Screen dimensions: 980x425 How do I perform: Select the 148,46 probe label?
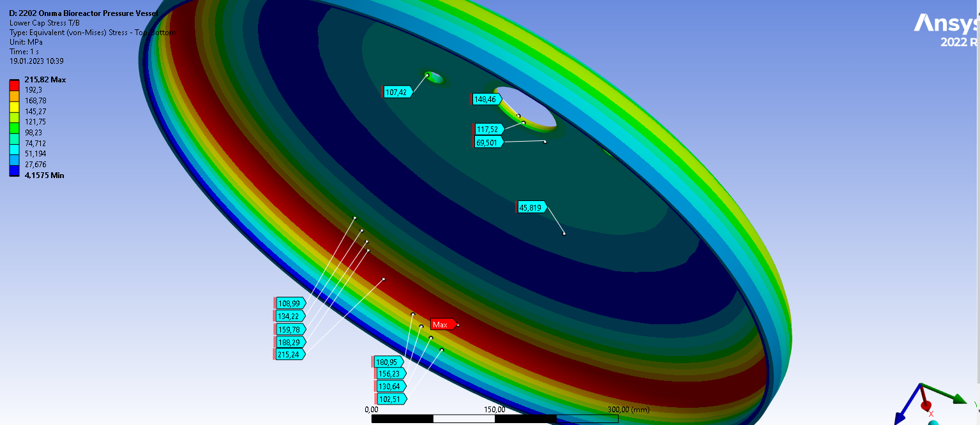pos(486,99)
